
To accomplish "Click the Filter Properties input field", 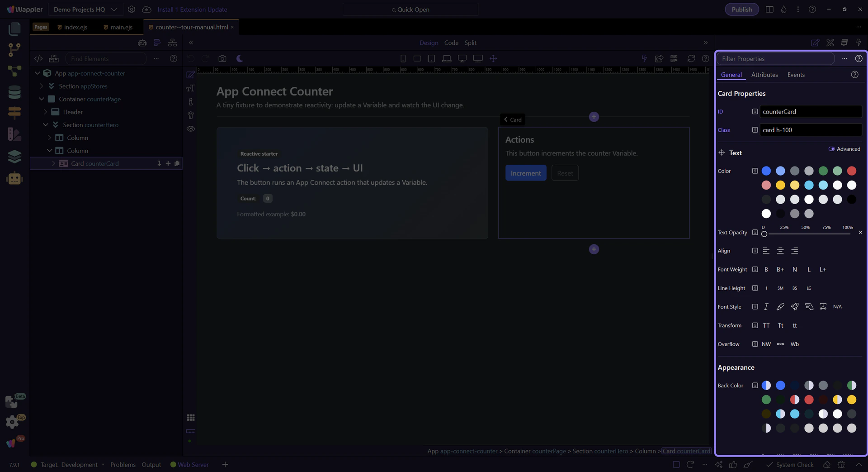I will (x=775, y=59).
